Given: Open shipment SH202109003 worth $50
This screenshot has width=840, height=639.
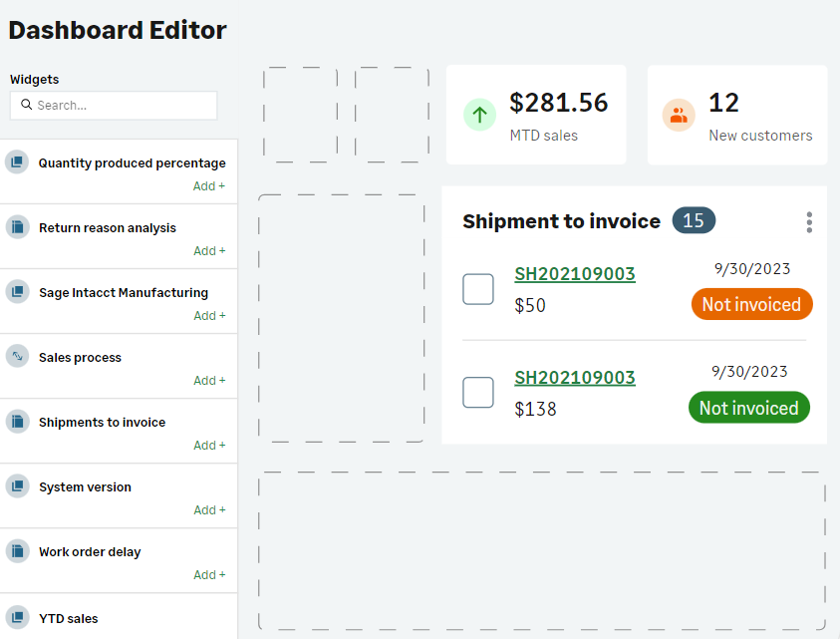Looking at the screenshot, I should coord(575,274).
